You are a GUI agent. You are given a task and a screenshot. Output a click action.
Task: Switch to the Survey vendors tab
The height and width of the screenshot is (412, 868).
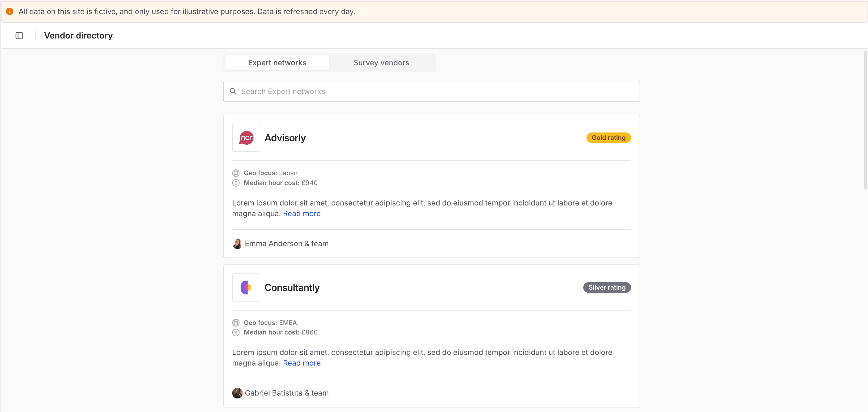(381, 63)
